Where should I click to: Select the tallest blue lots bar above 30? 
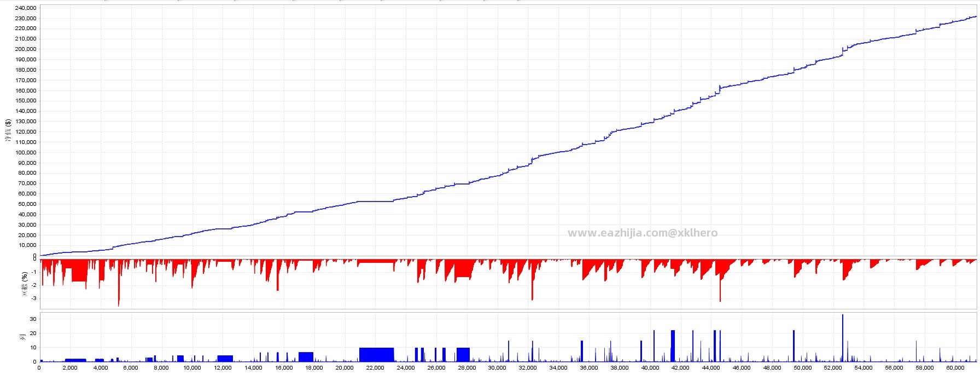tap(843, 338)
